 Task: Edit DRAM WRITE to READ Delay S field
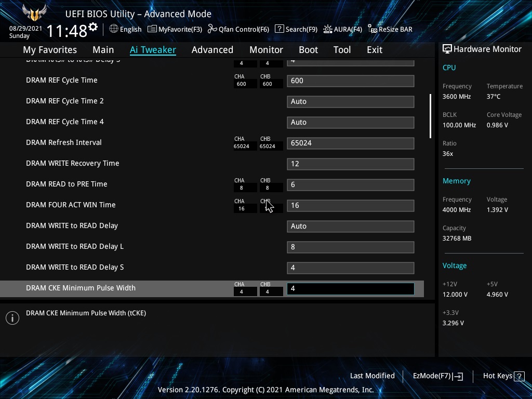(x=351, y=268)
